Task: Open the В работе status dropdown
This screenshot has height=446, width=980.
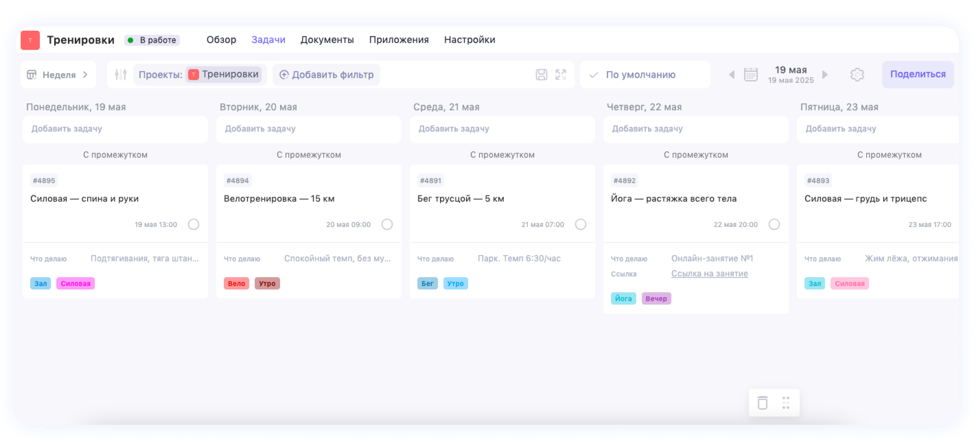Action: point(152,40)
